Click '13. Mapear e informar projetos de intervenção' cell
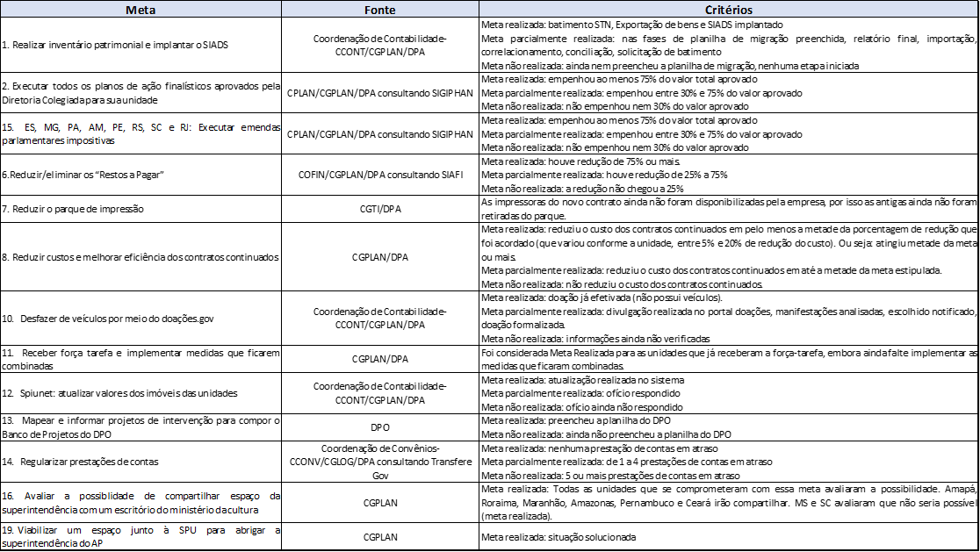The image size is (980, 552). pos(141,427)
